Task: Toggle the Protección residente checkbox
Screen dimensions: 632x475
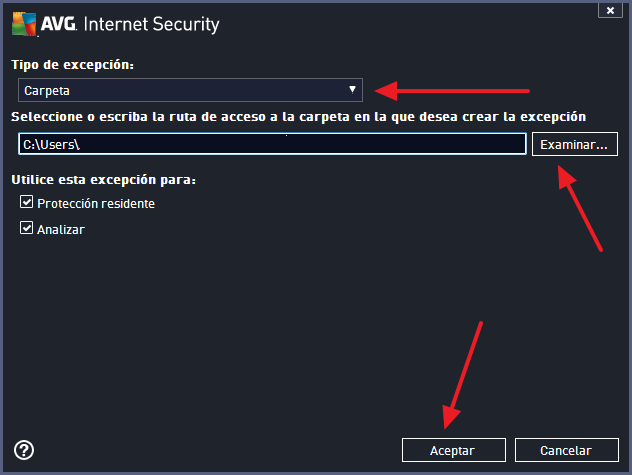Action: [27, 203]
